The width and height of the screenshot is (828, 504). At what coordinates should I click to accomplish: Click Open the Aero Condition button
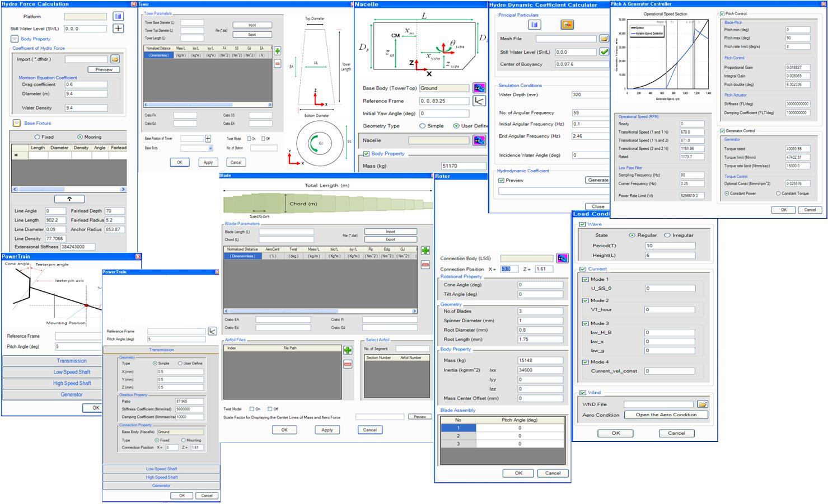pyautogui.click(x=666, y=415)
